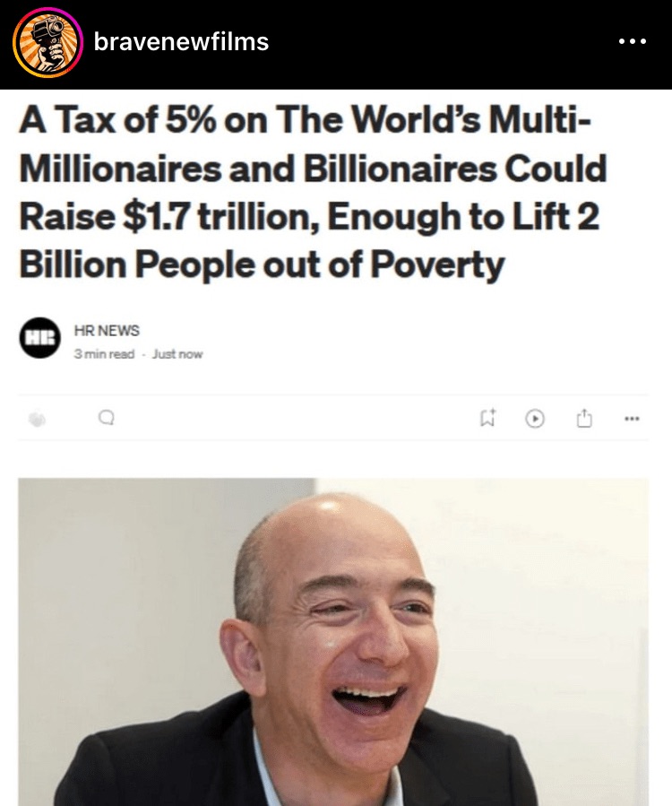The image size is (672, 806).
Task: Open the bravenewfilms profile picture
Action: [x=47, y=43]
